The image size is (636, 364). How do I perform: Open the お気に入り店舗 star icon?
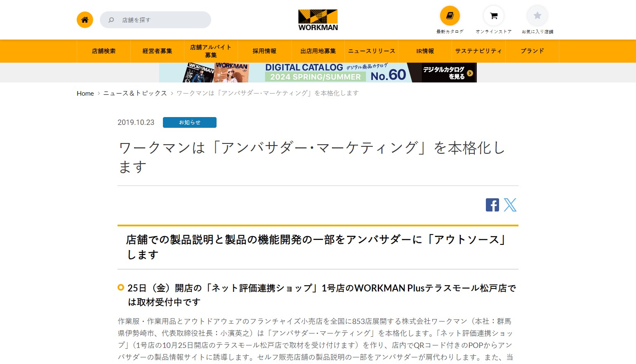click(x=537, y=16)
